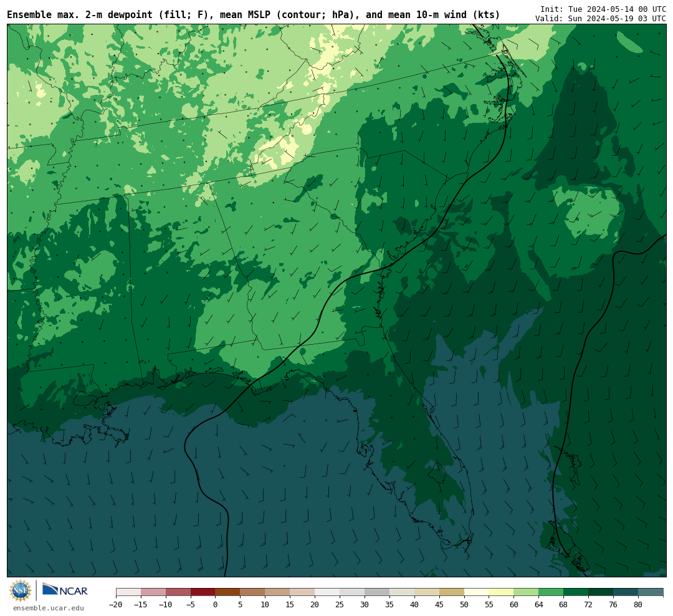Click the green swatch between 64 and 68
Screen dimensions: 673x616
[551, 592]
